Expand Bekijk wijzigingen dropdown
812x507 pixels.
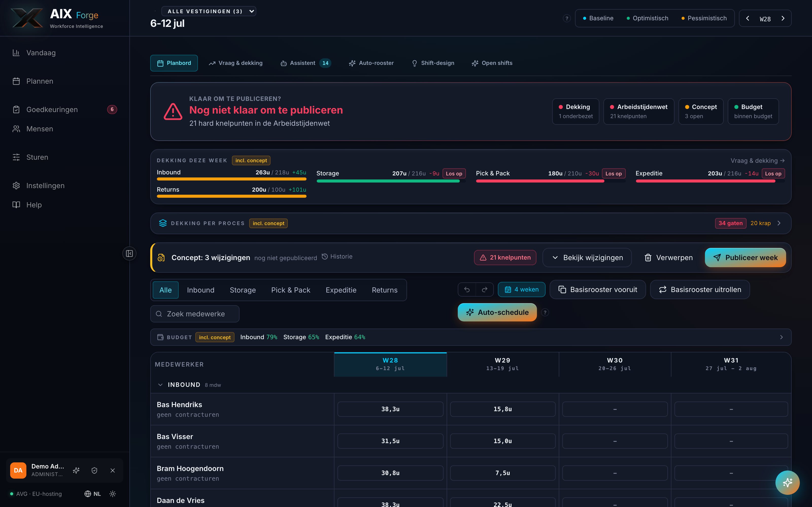pyautogui.click(x=587, y=258)
